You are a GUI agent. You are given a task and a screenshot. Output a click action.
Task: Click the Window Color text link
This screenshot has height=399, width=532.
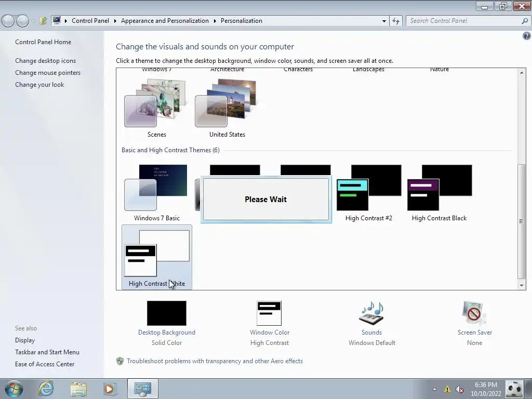pos(270,332)
